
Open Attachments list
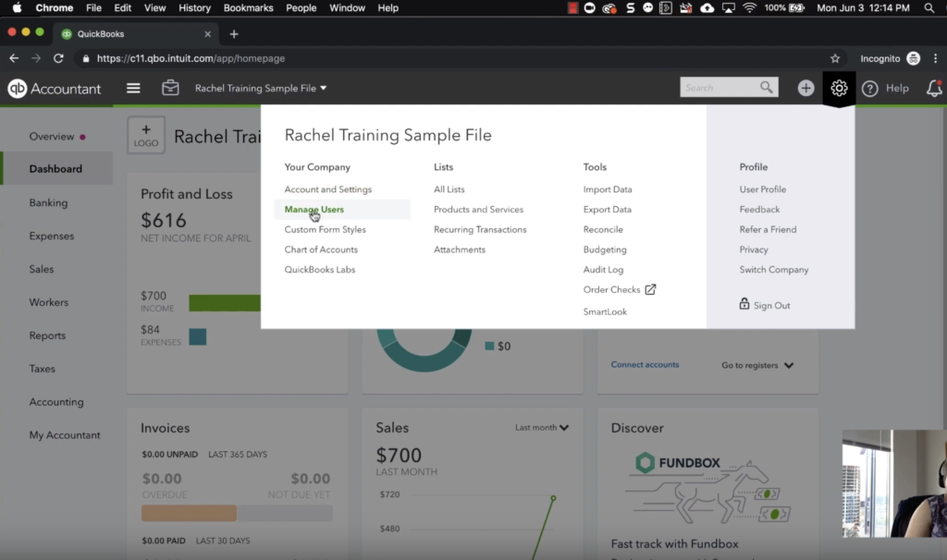(459, 250)
